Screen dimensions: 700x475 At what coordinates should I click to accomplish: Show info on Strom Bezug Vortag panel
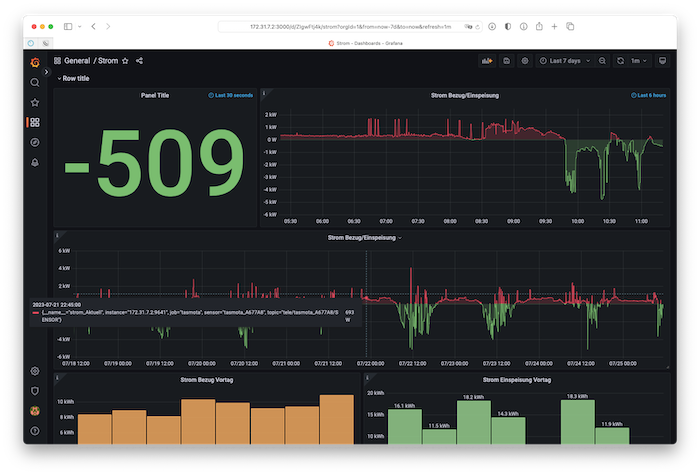tap(57, 378)
